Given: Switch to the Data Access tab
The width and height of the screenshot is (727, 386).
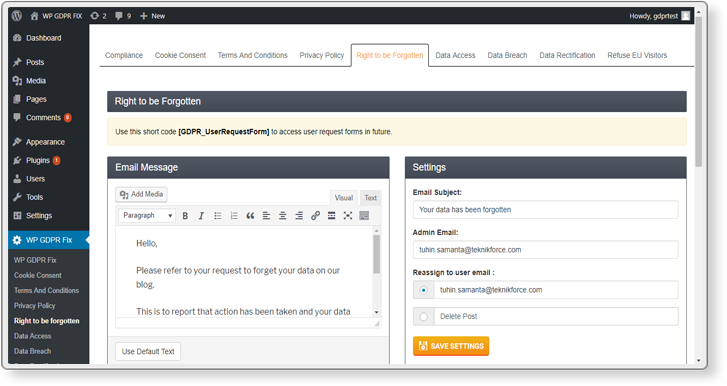Looking at the screenshot, I should [x=455, y=55].
